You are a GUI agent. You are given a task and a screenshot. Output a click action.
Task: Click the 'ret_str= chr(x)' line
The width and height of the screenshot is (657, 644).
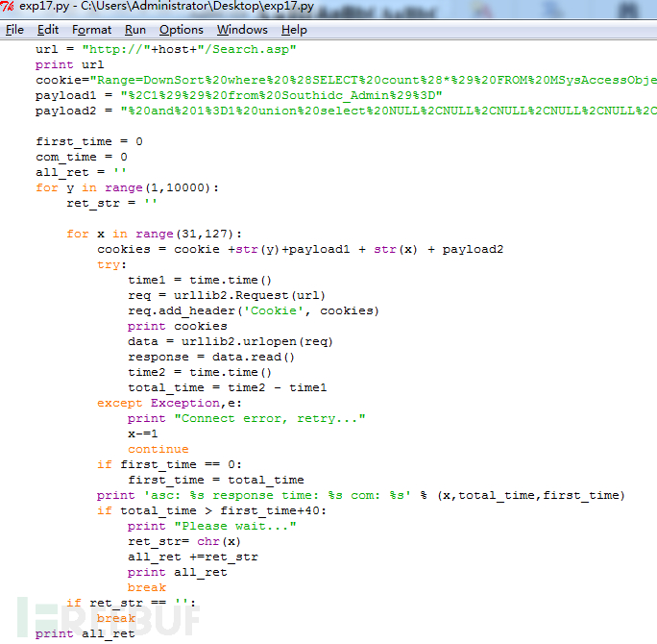point(184,542)
